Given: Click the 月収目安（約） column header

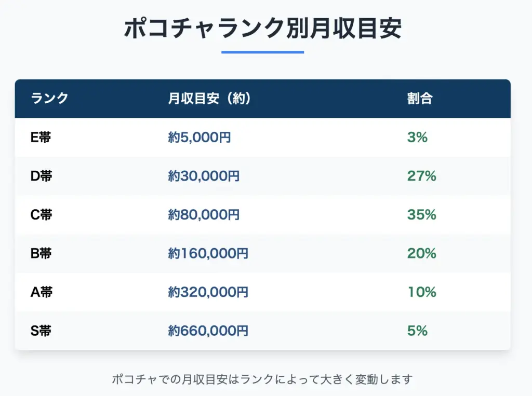Looking at the screenshot, I should [209, 99].
